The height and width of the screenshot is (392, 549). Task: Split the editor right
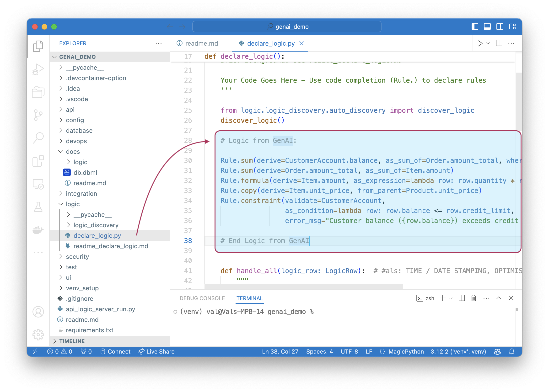499,43
